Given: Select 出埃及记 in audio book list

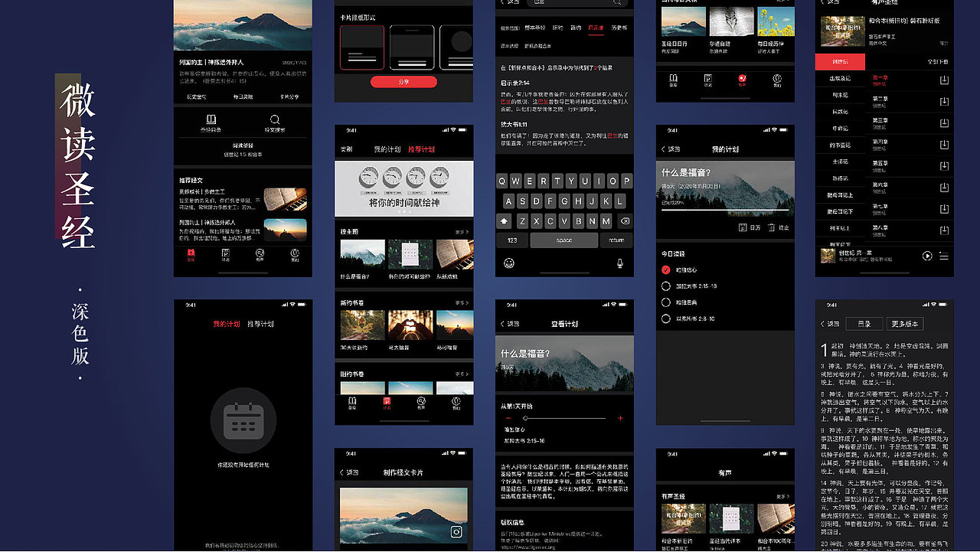Looking at the screenshot, I should (841, 78).
